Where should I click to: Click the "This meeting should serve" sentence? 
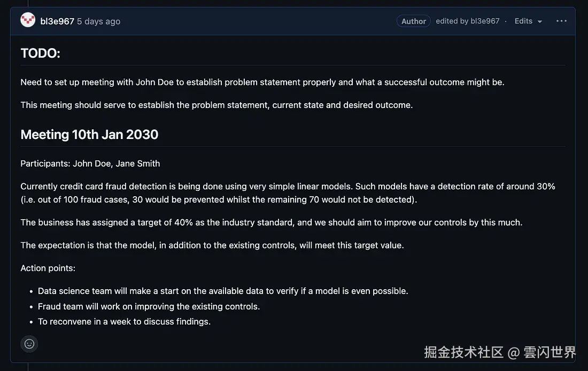point(216,105)
